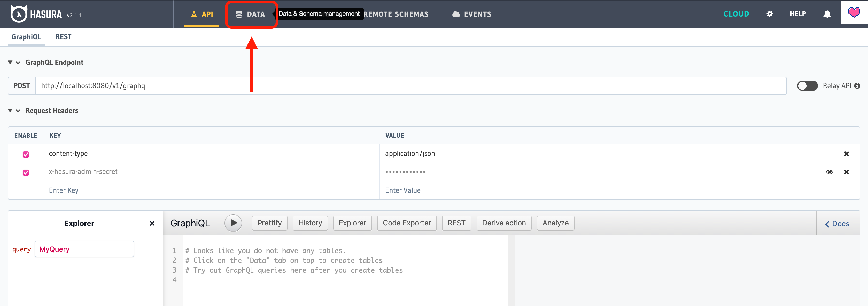Reveal admin secret with eye icon
868x306 pixels.
click(x=830, y=172)
